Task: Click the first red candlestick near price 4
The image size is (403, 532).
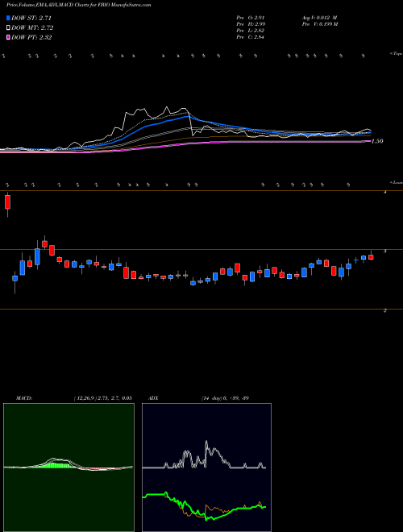Action: 7,202
